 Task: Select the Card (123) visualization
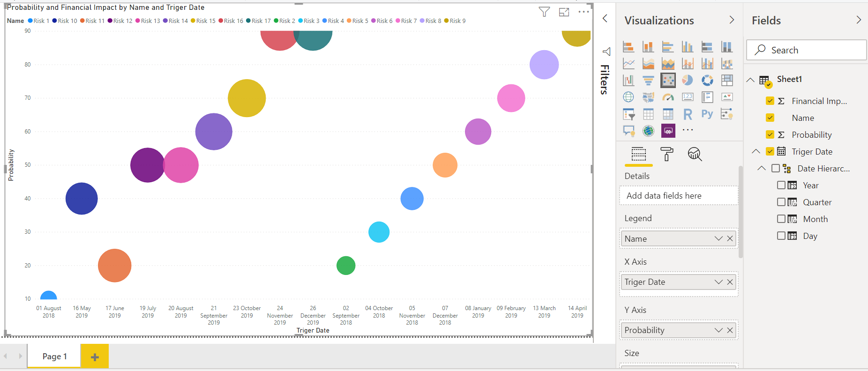688,97
